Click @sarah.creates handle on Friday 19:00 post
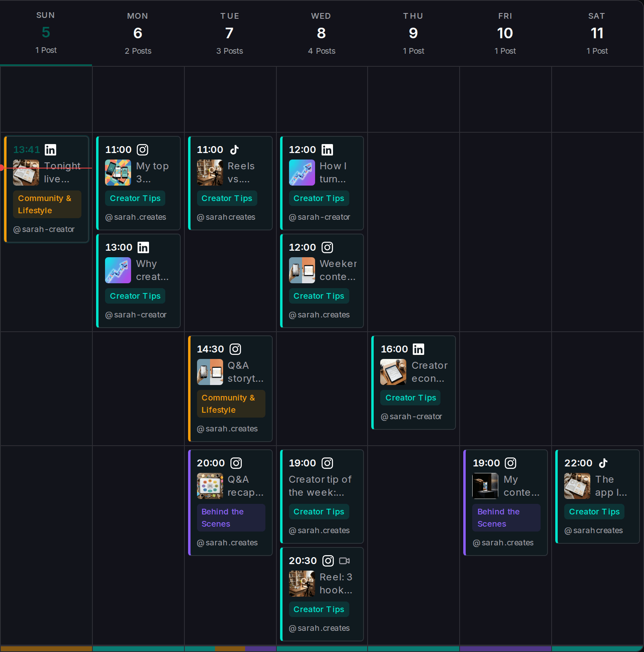Screen dimensions: 644x652 503,543
